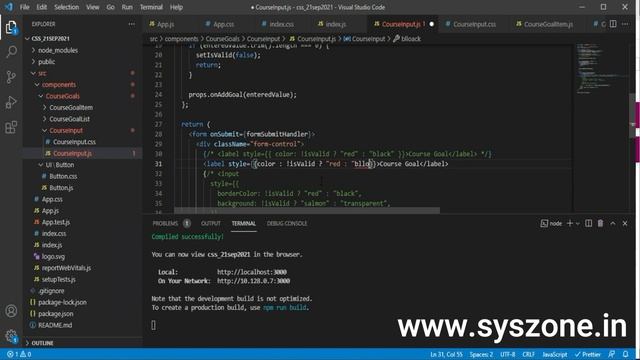
Task: Switch to the CourseGoalItem.js editor tab
Action: pos(548,24)
